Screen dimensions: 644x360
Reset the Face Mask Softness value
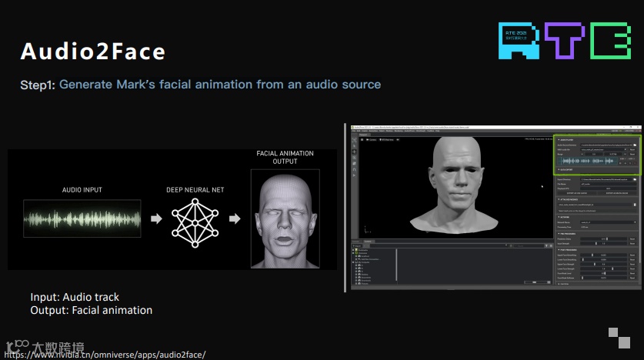632,278
